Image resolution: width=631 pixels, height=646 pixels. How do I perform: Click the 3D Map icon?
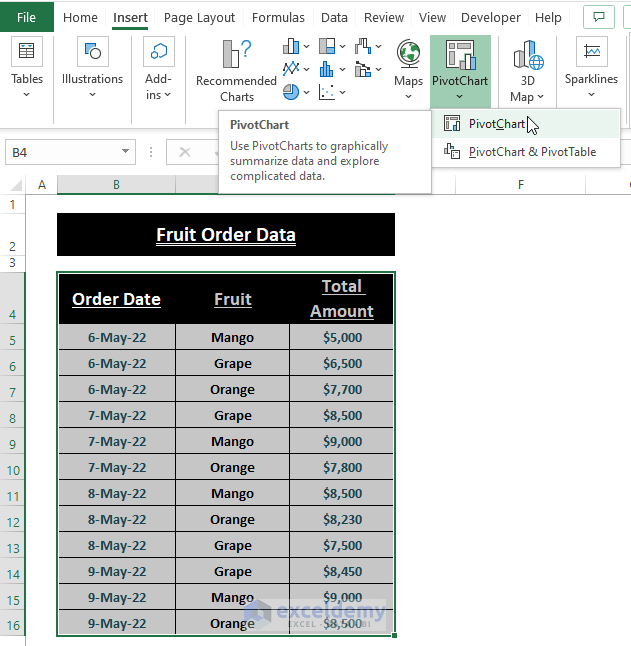pos(528,54)
